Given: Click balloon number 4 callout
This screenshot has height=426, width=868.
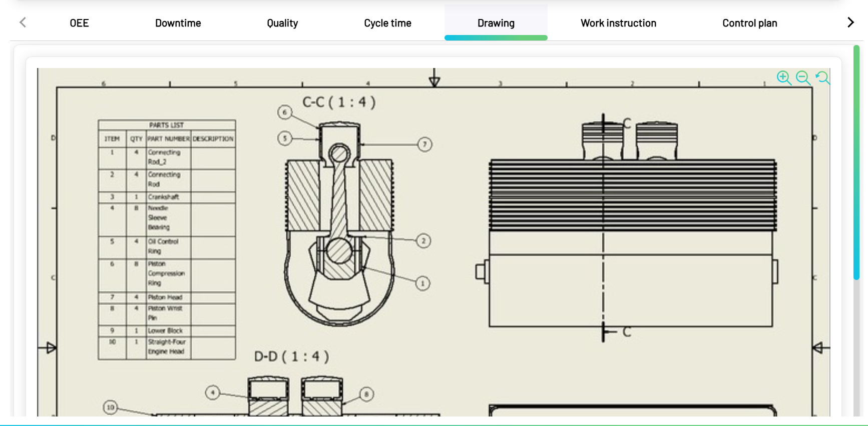Looking at the screenshot, I should click(213, 392).
